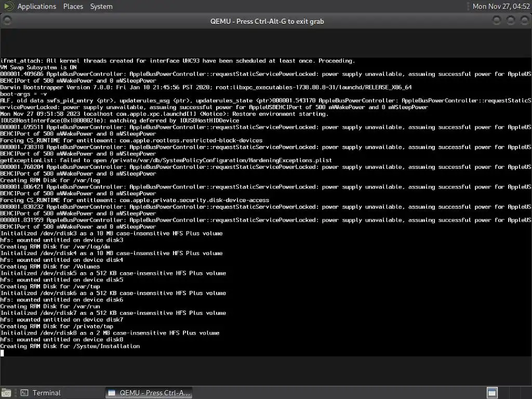Click the line 'VM Swap Subsystem is ON'

pos(38,67)
